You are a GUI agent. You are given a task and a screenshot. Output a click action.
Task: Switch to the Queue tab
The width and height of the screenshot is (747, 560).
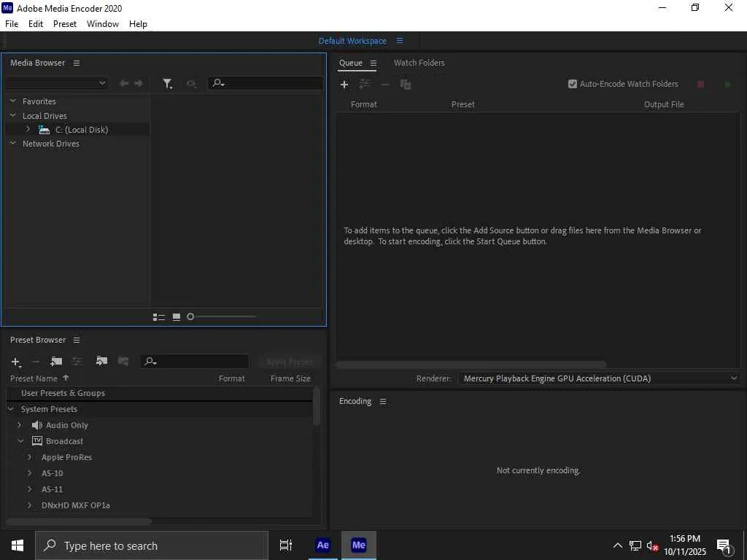(351, 63)
